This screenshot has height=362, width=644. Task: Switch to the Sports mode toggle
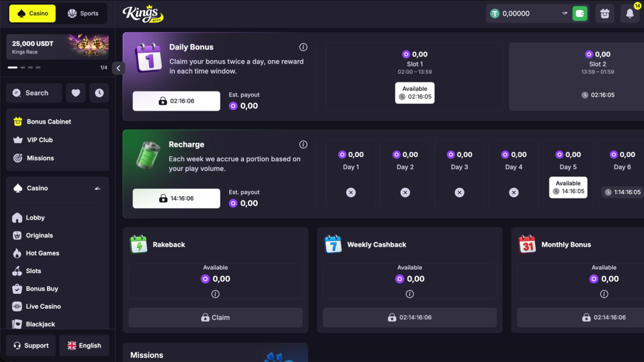click(x=83, y=13)
